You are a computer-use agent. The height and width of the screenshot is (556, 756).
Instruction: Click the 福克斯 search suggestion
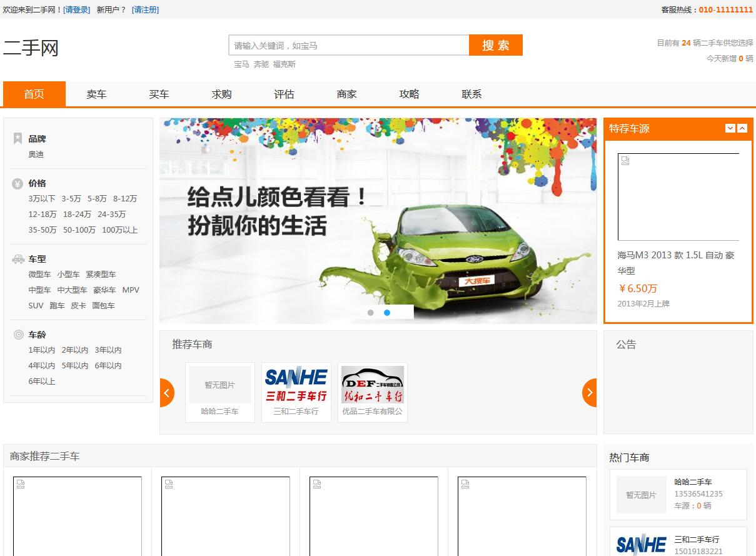tap(284, 64)
